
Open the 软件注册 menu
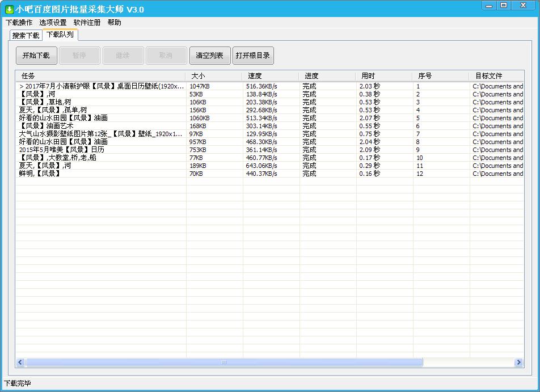[x=87, y=22]
